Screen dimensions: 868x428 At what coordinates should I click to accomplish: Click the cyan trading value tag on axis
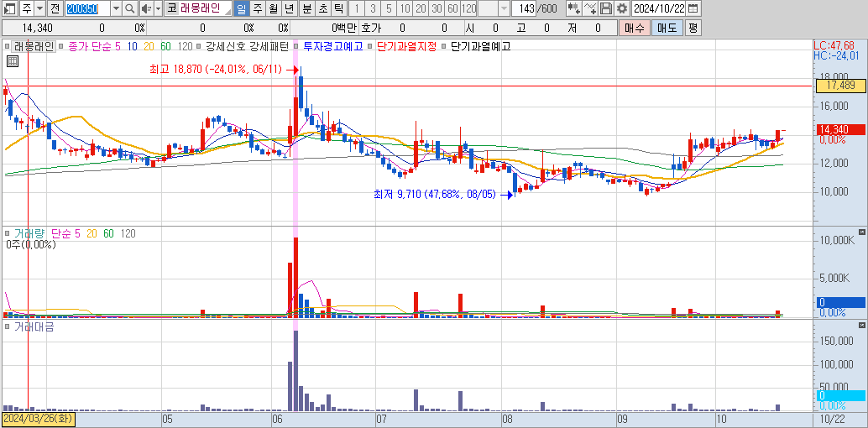click(x=840, y=395)
